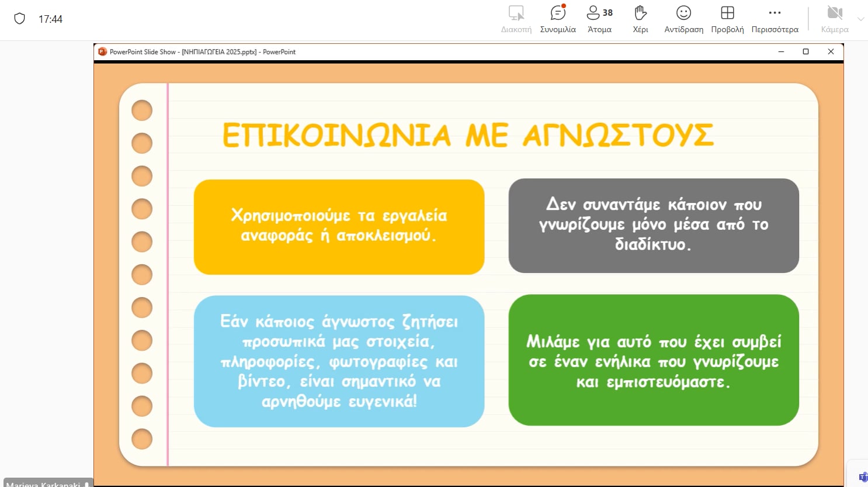Show the Άτομα participants list
This screenshot has height=487, width=868.
coord(599,19)
